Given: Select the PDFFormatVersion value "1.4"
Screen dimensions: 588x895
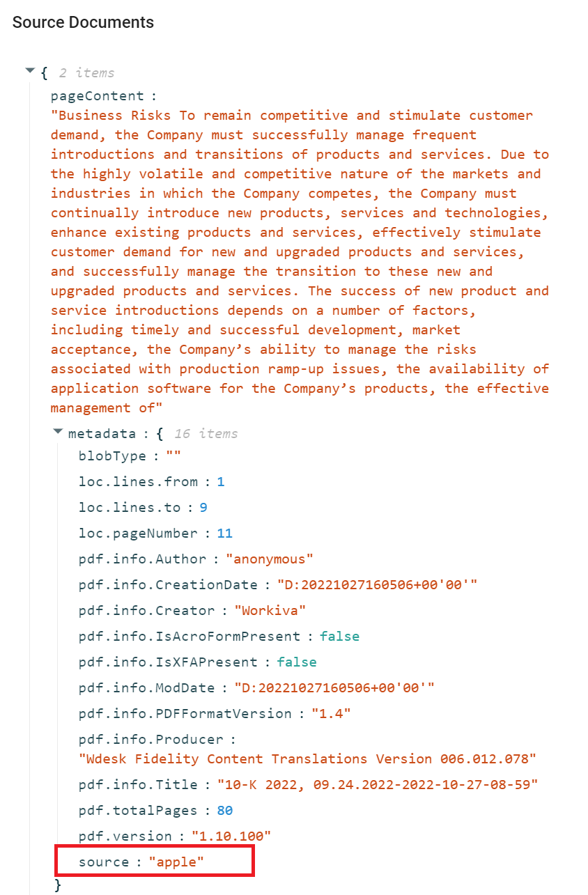Looking at the screenshot, I should [x=330, y=714].
